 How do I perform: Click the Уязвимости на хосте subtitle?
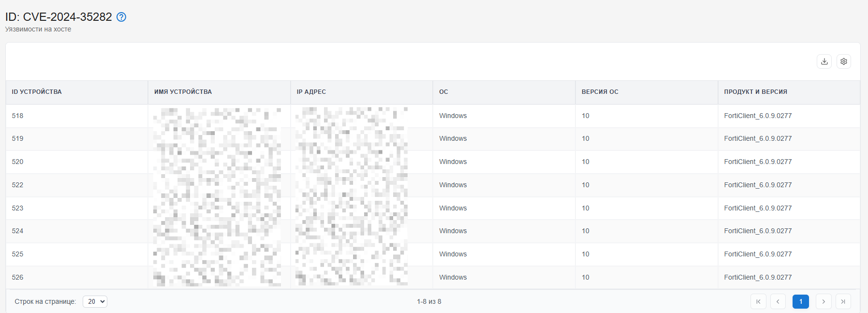tap(38, 29)
